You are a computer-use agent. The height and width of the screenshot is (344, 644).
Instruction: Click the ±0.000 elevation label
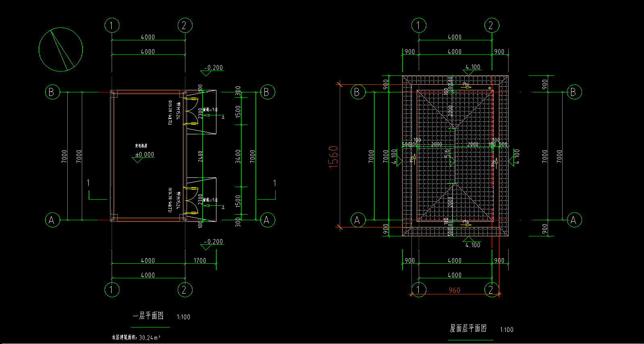[145, 154]
